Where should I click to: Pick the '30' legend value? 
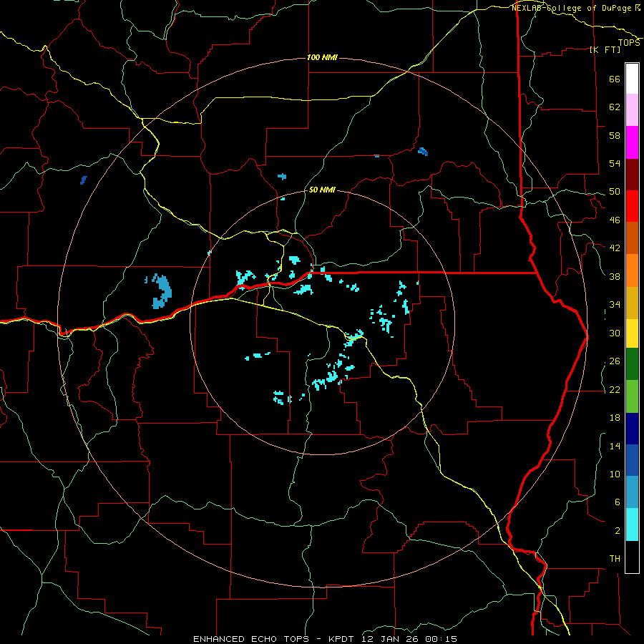pyautogui.click(x=615, y=333)
